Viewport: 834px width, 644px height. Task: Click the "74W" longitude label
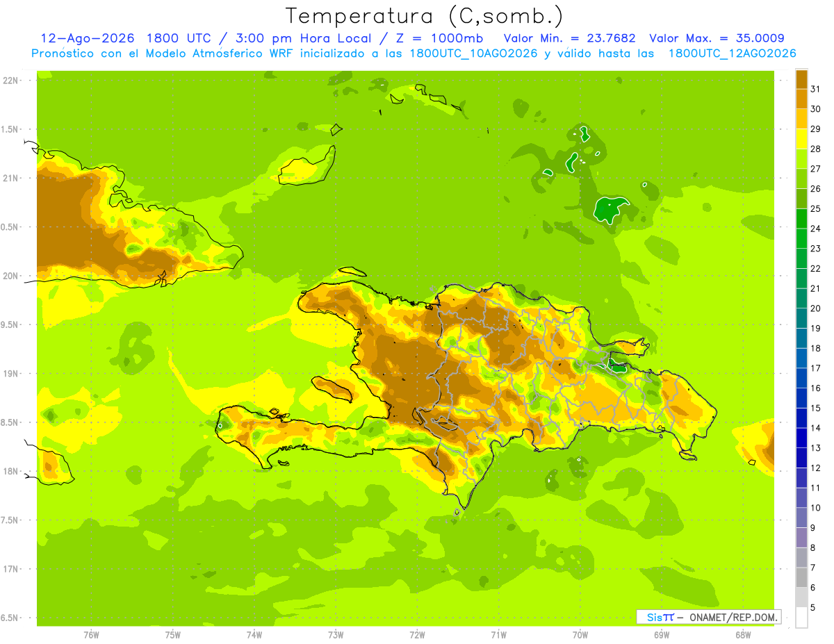[x=254, y=635]
